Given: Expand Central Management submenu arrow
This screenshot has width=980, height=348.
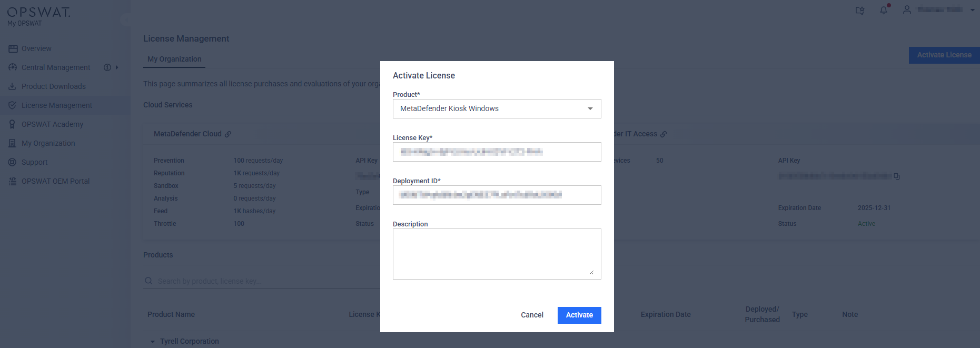Looking at the screenshot, I should point(117,67).
